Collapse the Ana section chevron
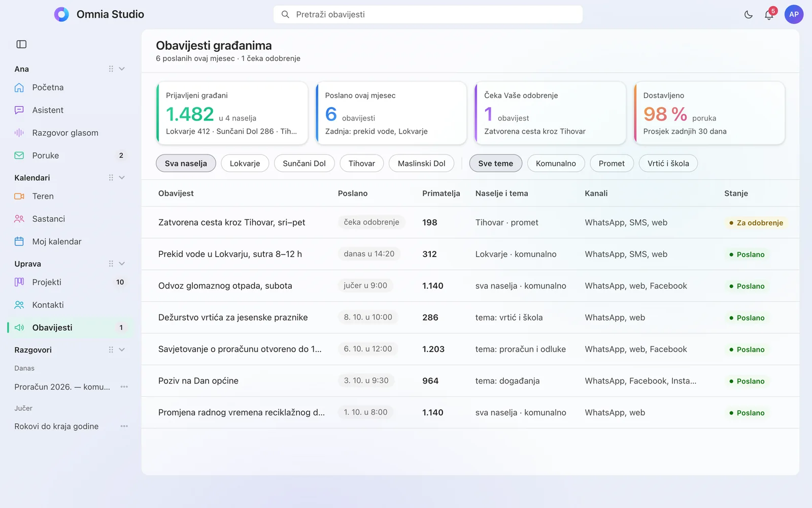This screenshot has width=812, height=508. click(122, 69)
